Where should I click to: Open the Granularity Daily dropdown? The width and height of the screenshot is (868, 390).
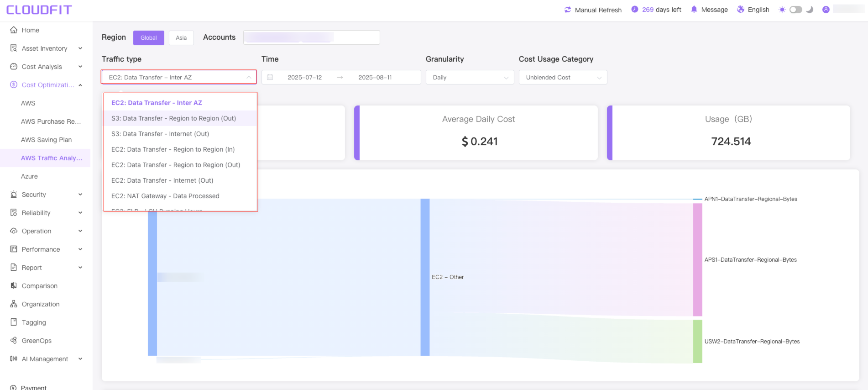point(470,77)
